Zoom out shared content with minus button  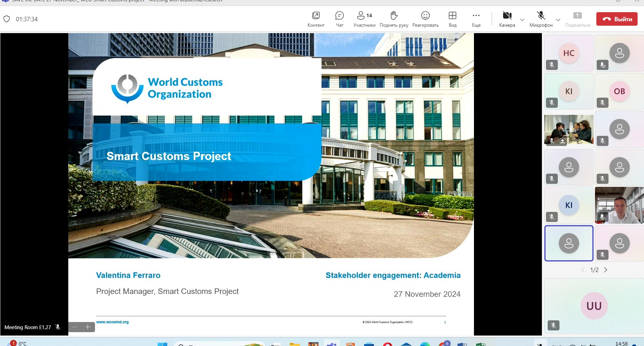pos(75,327)
